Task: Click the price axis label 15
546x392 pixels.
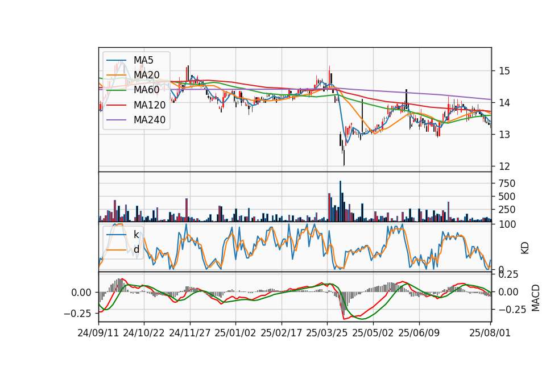Action: pyautogui.click(x=504, y=71)
